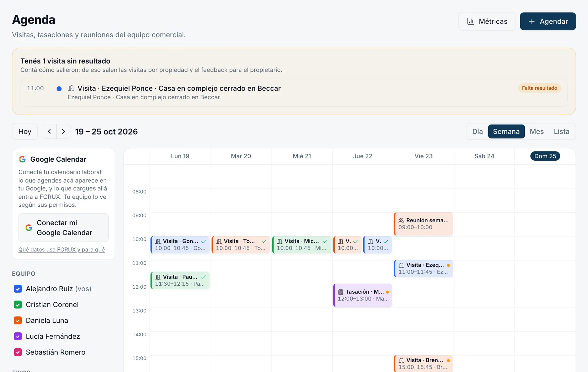Screen dimensions: 588x372
Task: Uncheck Alejandro Ruiz team checkbox
Action: point(18,289)
